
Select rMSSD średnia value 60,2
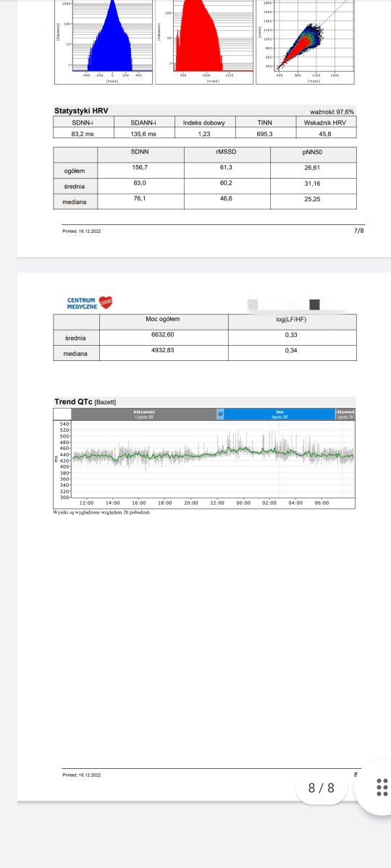coord(227,183)
